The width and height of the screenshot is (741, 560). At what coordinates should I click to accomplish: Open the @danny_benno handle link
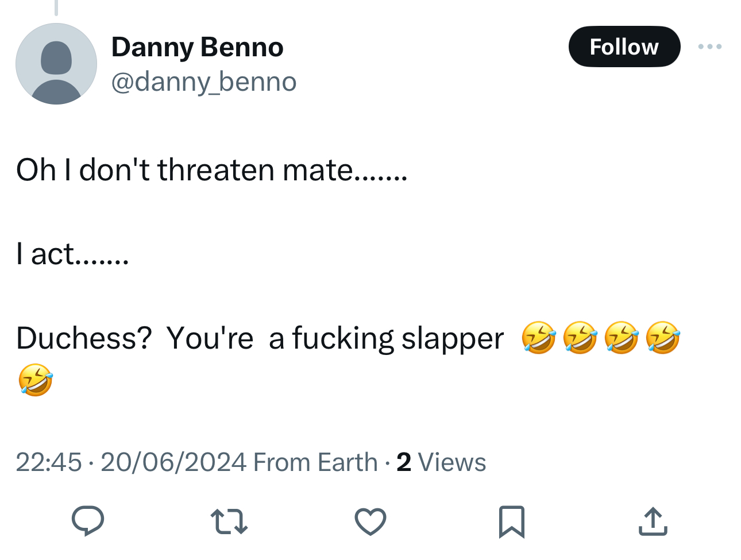203,82
